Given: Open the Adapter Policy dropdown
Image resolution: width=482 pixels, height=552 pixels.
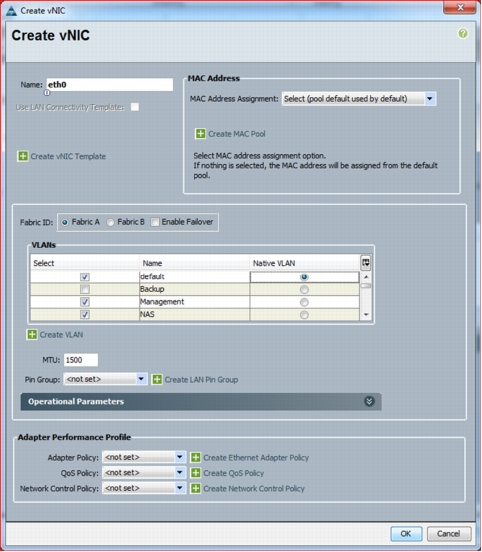Looking at the screenshot, I should (x=144, y=457).
